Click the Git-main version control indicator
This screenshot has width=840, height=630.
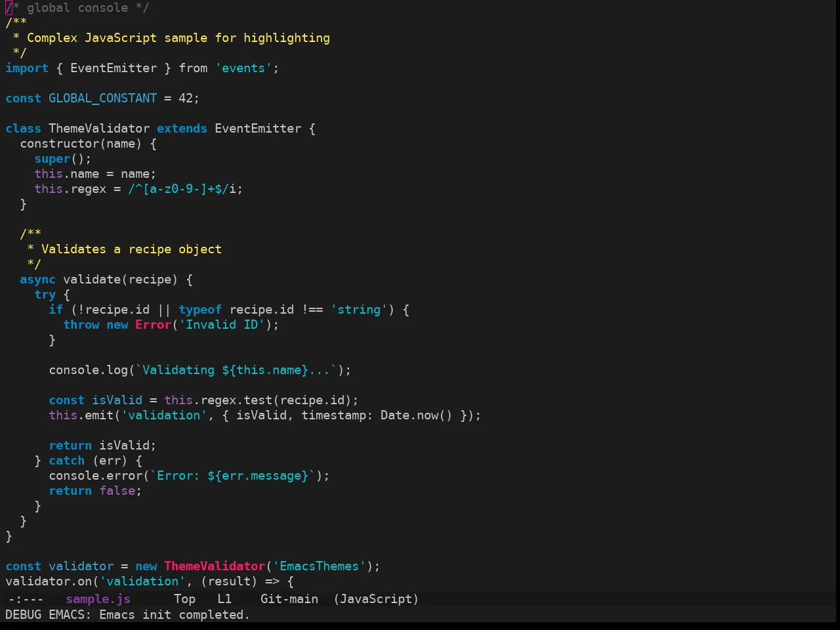289,599
